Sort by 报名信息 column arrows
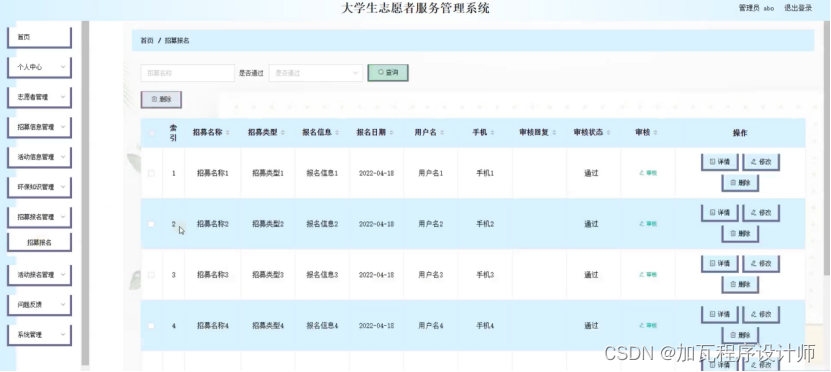 tap(337, 133)
